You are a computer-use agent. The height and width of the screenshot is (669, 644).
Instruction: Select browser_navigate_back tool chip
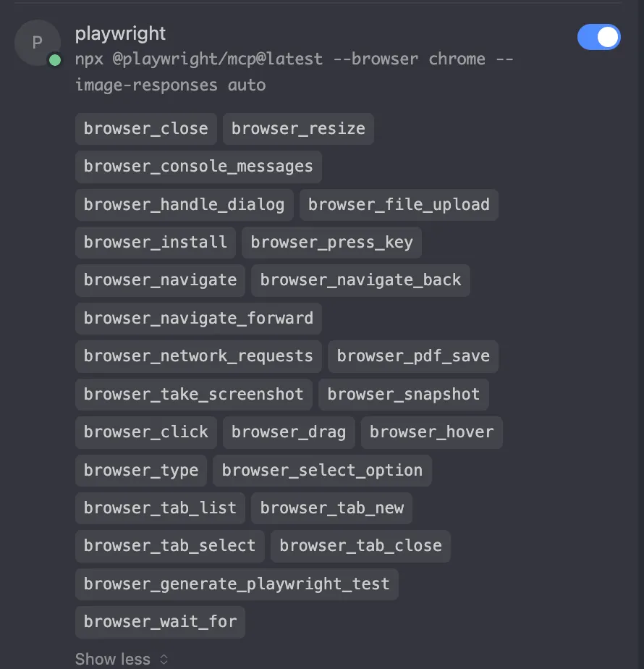(360, 280)
